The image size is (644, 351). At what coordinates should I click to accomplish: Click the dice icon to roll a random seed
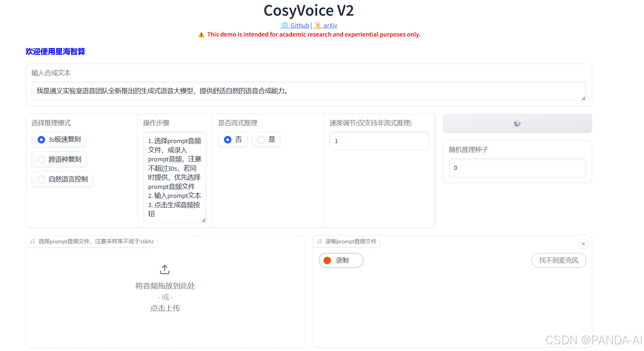pyautogui.click(x=517, y=123)
